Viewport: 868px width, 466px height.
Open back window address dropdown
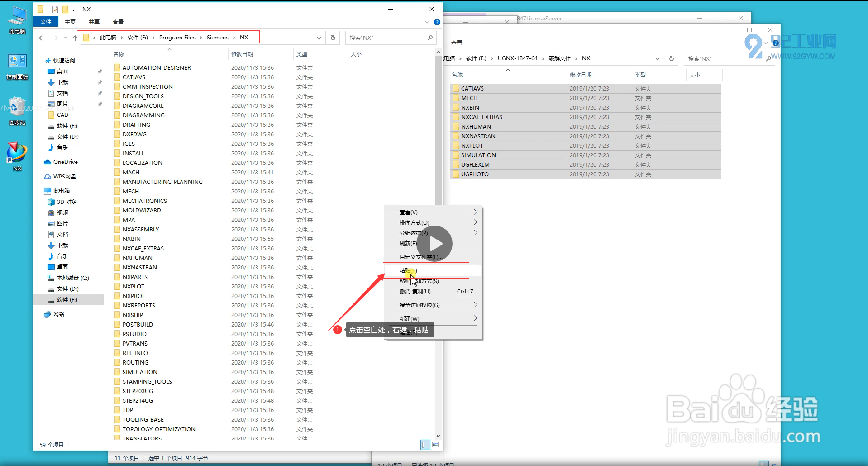tap(658, 58)
